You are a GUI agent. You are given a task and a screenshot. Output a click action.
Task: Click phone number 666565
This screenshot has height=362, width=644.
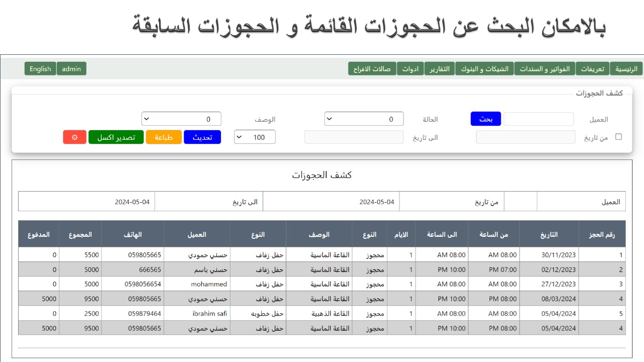point(150,269)
